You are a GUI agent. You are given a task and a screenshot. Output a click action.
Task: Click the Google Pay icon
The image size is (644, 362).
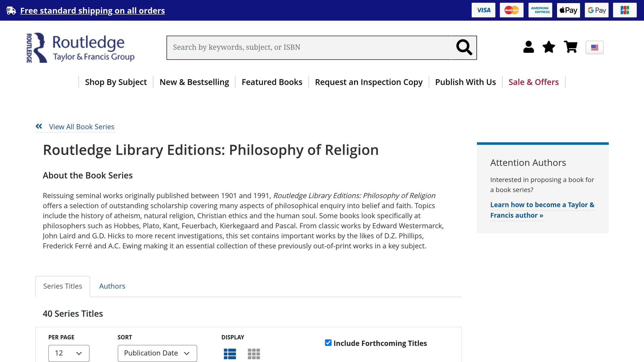(597, 10)
